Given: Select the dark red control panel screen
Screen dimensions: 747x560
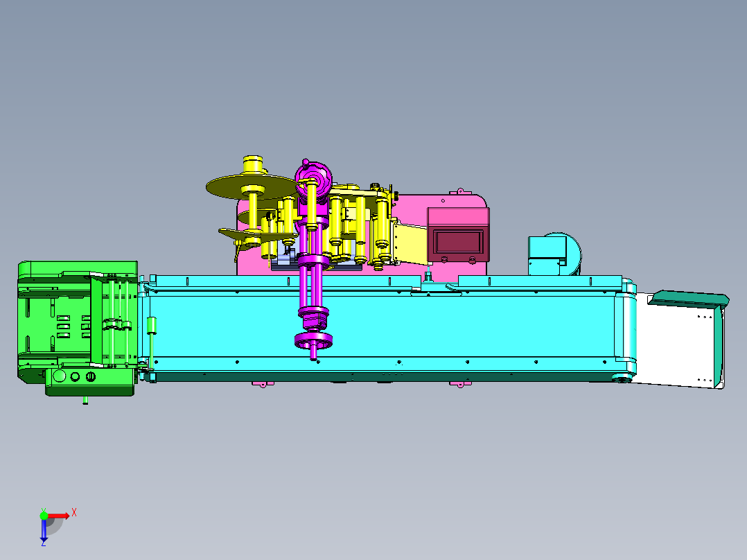Looking at the screenshot, I should [x=458, y=241].
